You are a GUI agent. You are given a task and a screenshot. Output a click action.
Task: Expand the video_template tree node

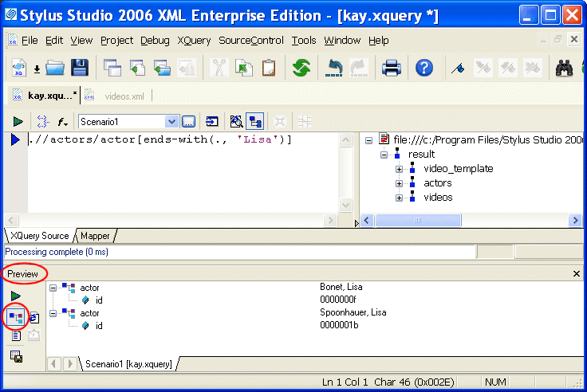point(400,169)
